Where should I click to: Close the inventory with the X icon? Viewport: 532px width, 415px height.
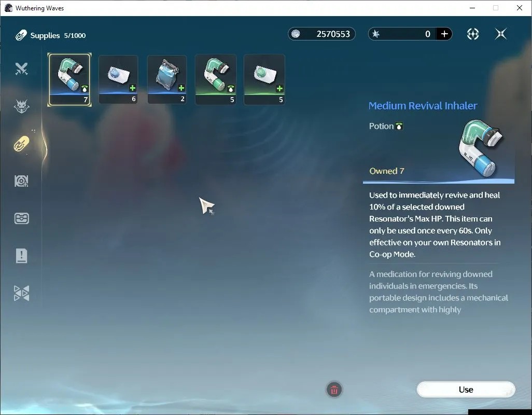pos(501,34)
